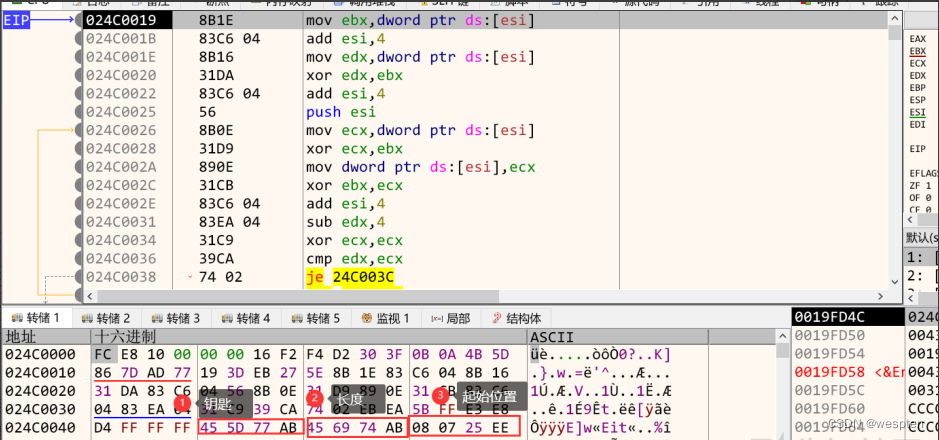Click red annotation marker 1 by 钥匙
This screenshot has width=939, height=440.
click(183, 401)
